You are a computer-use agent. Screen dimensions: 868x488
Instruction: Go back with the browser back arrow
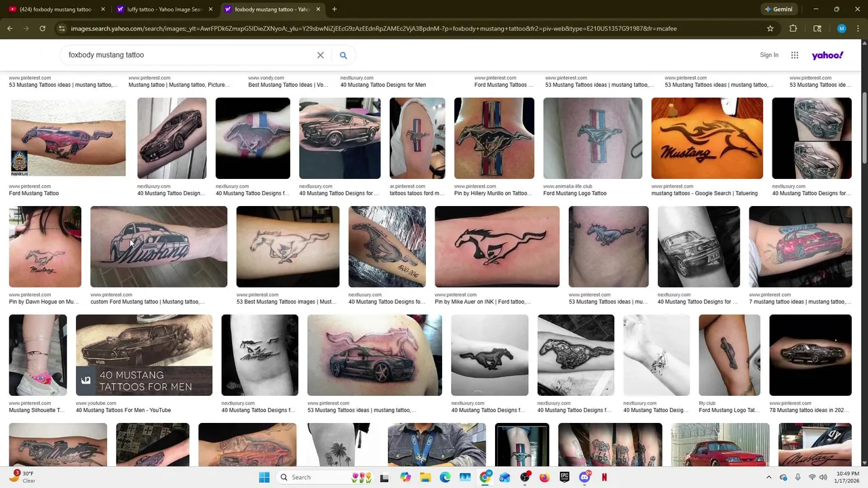(9, 28)
